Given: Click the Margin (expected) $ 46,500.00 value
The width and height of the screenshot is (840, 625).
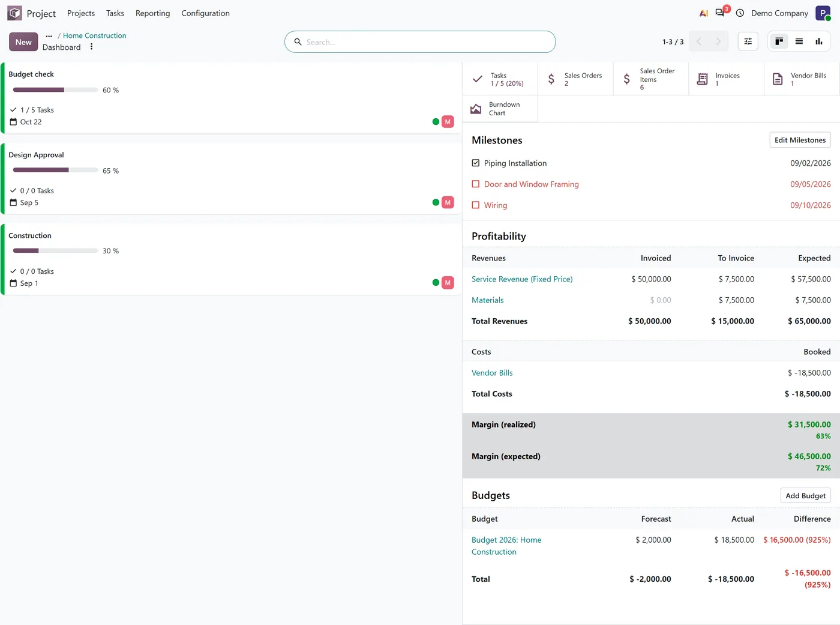Looking at the screenshot, I should [x=809, y=456].
